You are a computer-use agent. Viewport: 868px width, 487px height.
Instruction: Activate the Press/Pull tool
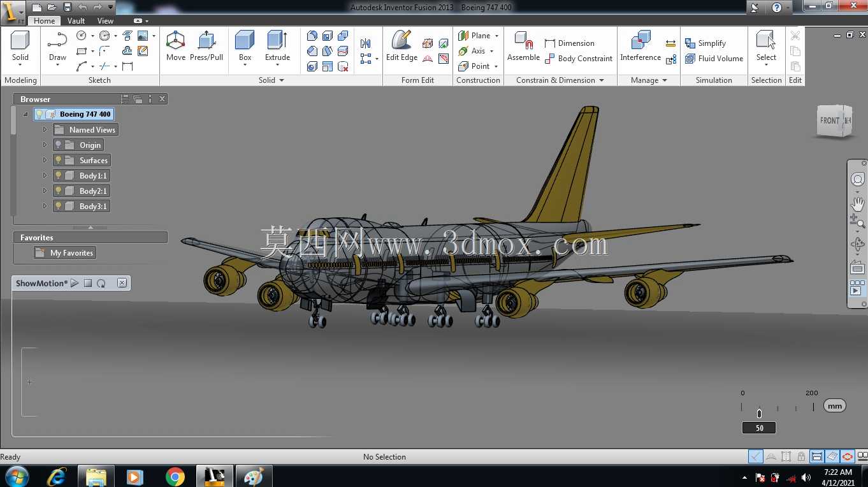[x=206, y=46]
